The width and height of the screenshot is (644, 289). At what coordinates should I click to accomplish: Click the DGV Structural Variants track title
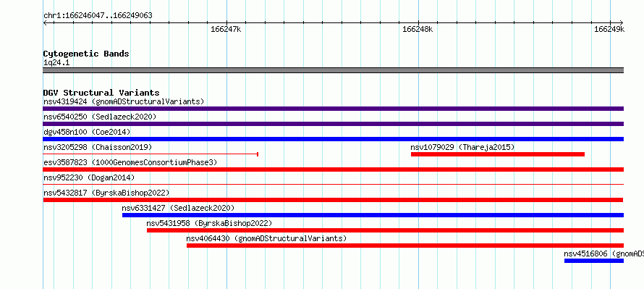click(101, 93)
